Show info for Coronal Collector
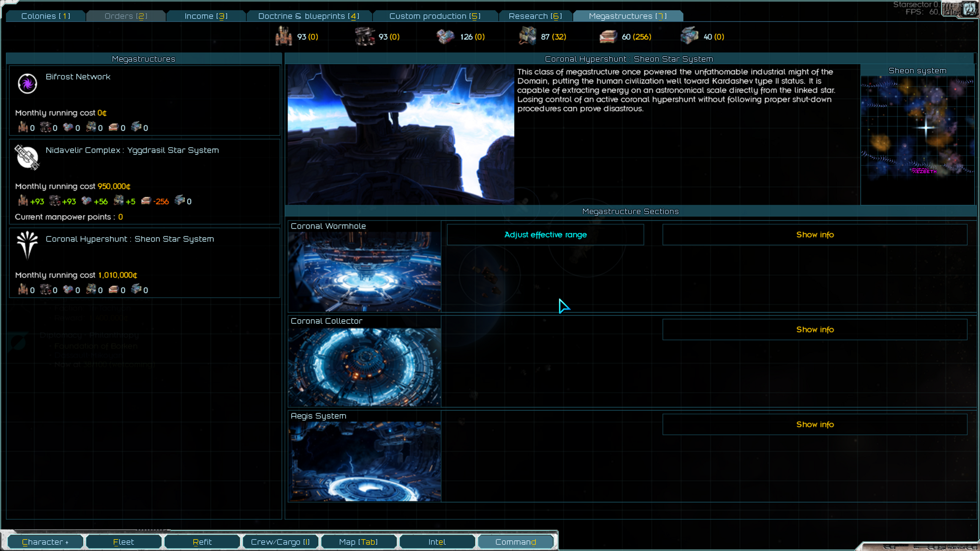980x551 pixels. [815, 329]
